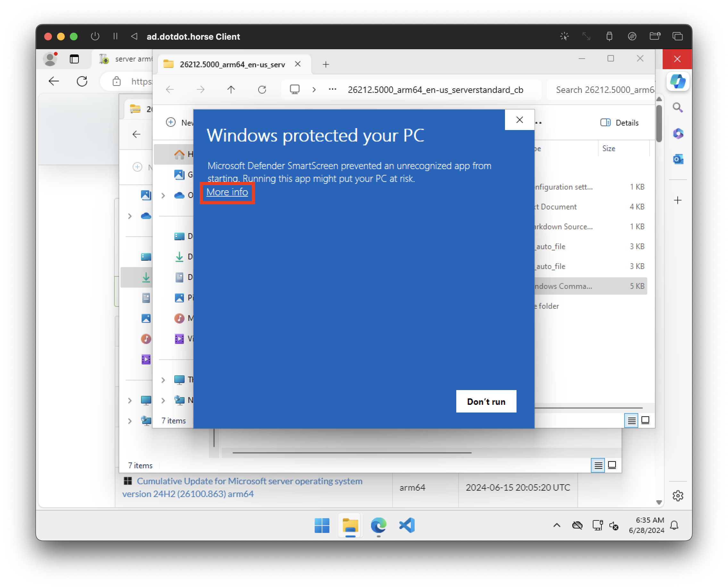
Task: Select the server arm Edge browser tab
Action: tap(125, 59)
